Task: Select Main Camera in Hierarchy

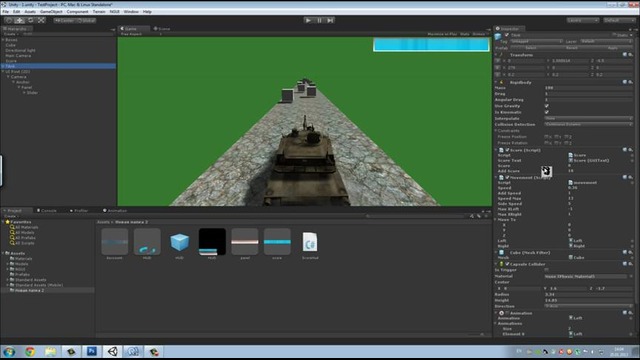Action: point(18,56)
